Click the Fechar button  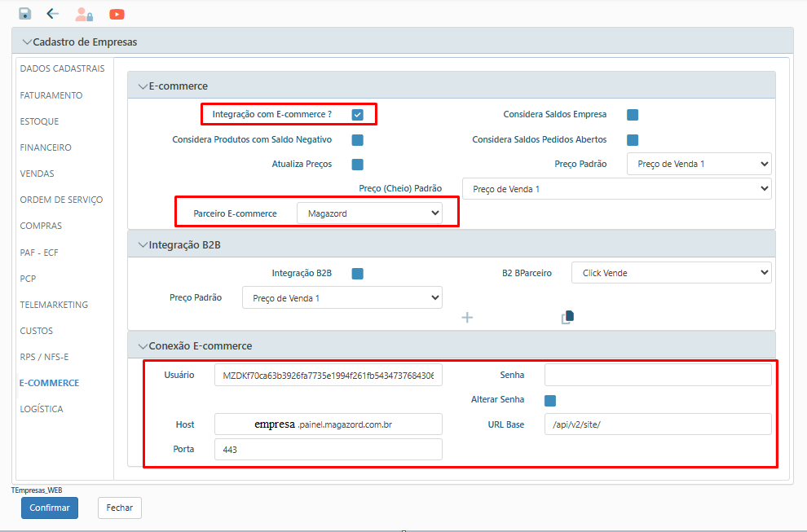coord(120,508)
